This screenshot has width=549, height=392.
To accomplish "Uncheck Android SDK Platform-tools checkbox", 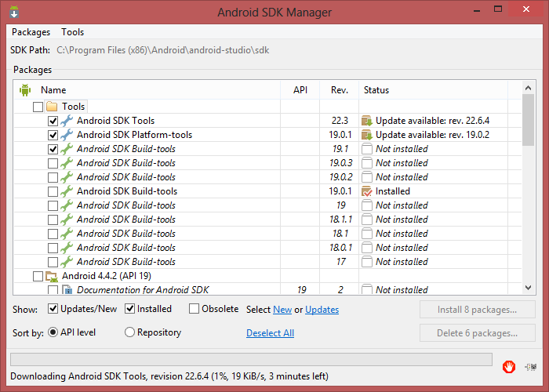I will [53, 135].
